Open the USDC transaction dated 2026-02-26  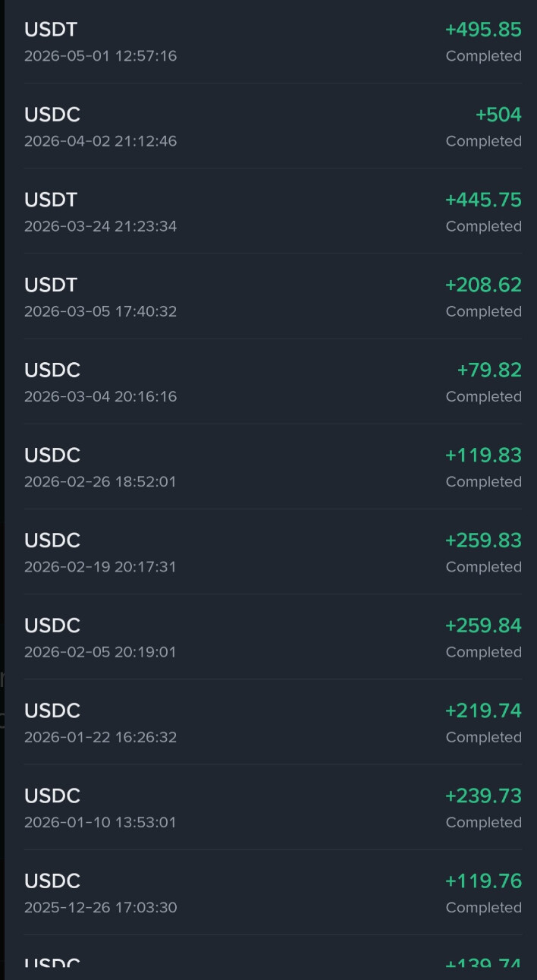click(x=273, y=466)
